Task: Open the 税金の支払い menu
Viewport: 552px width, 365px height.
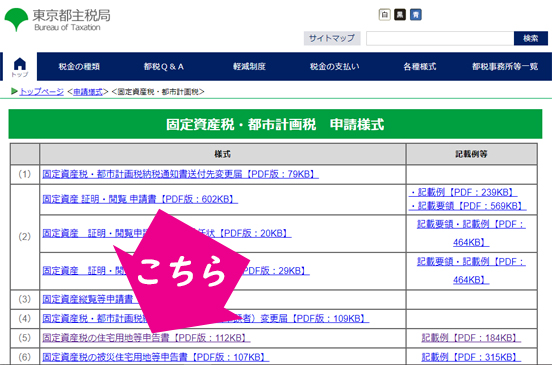Action: [334, 67]
